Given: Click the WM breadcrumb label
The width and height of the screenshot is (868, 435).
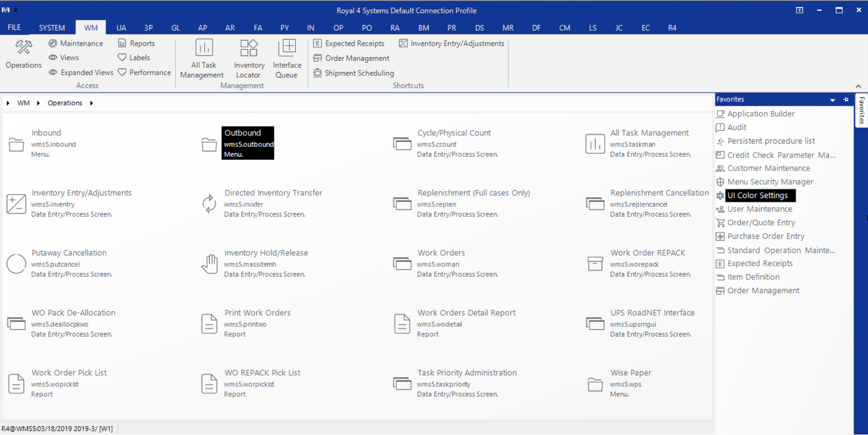Looking at the screenshot, I should [23, 103].
